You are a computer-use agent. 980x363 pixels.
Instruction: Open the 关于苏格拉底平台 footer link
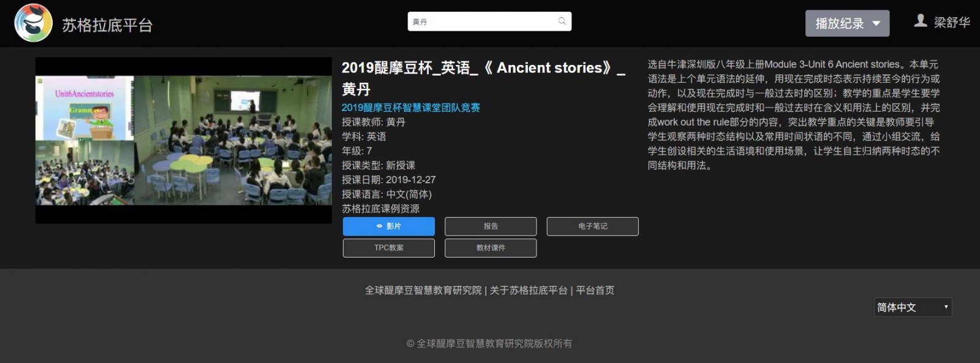click(529, 290)
